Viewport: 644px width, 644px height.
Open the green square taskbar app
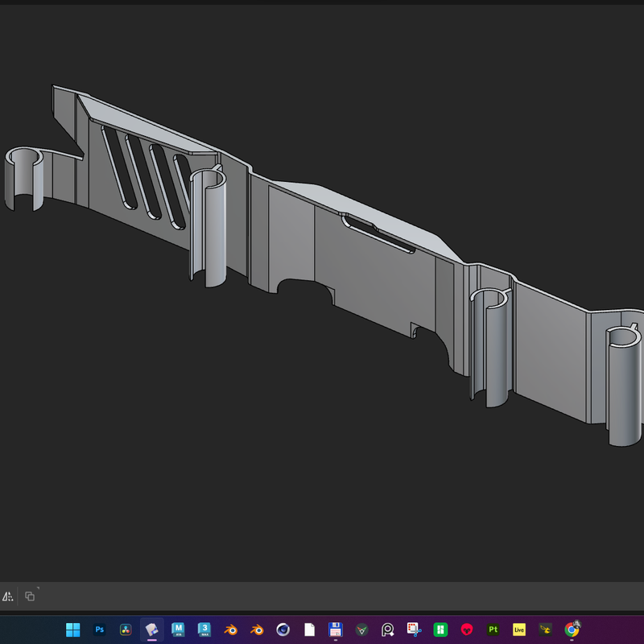(440, 630)
